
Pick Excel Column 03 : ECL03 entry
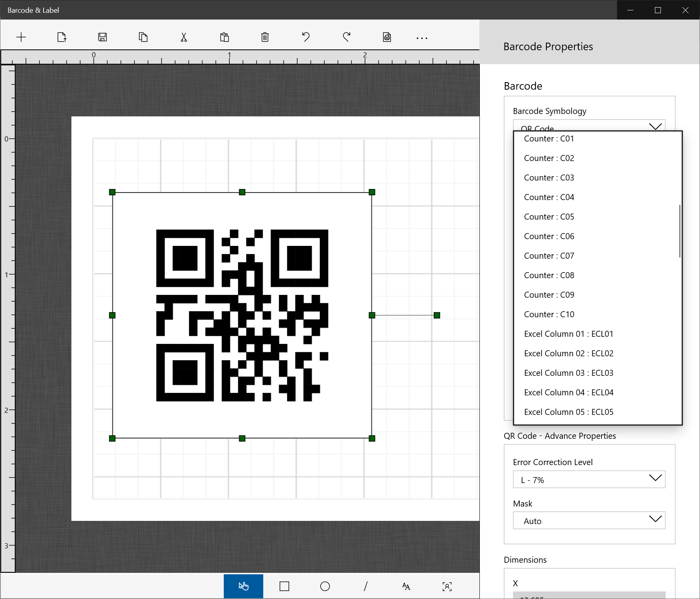point(597,373)
